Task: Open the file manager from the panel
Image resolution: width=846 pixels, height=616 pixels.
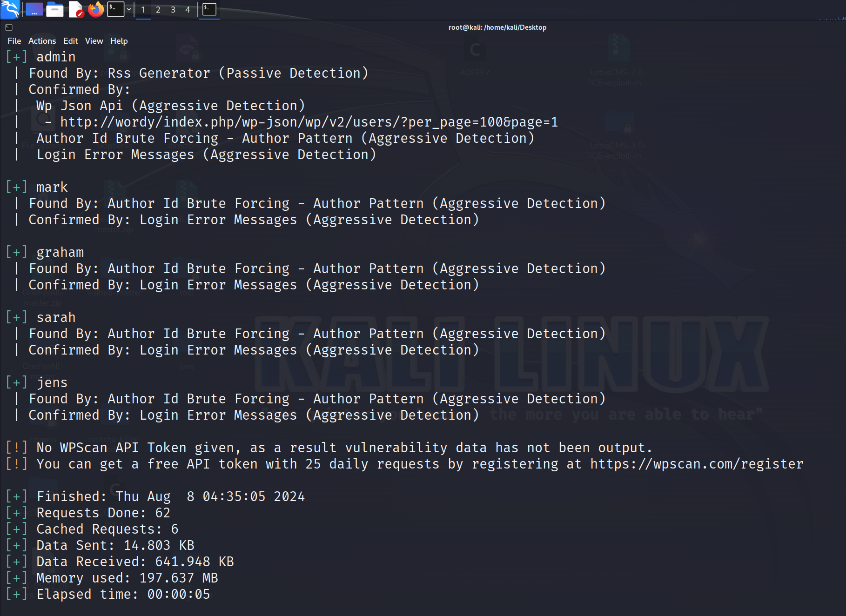Action: [x=55, y=9]
